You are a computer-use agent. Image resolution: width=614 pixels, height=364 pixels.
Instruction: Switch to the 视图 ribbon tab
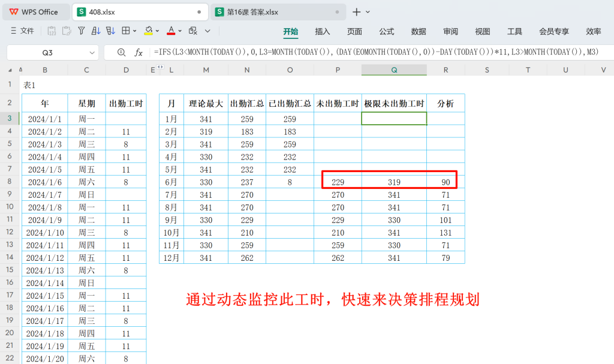(483, 31)
